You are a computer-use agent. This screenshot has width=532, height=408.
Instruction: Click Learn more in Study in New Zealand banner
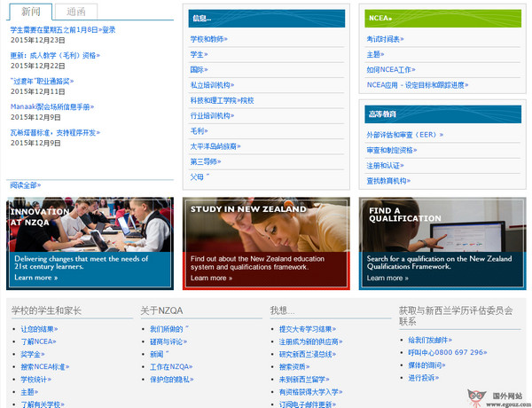click(x=211, y=278)
